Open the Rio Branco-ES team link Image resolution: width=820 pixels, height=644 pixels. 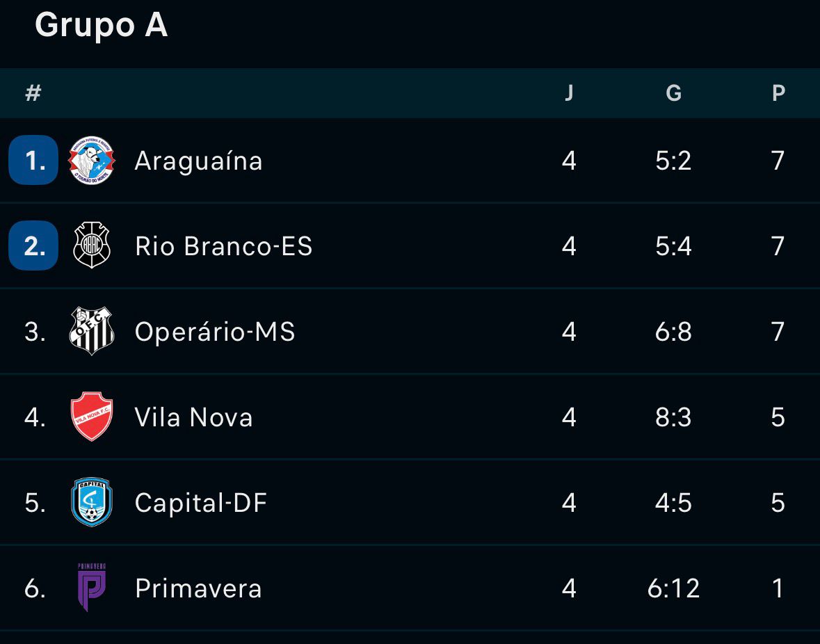223,246
